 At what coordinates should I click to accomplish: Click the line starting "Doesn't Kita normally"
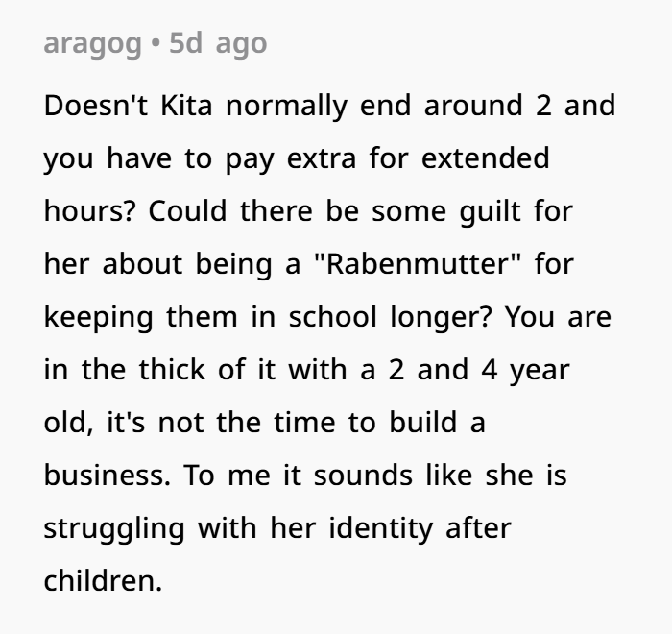[x=329, y=105]
